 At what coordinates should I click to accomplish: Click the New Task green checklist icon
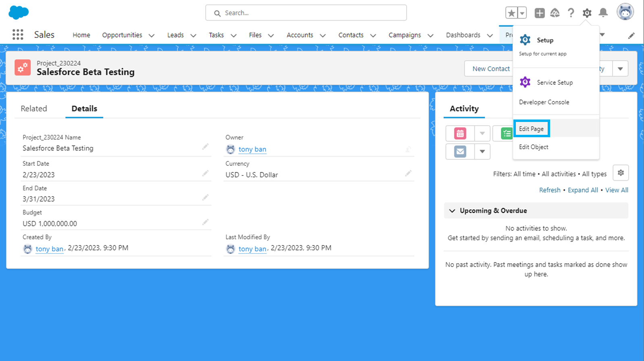click(x=507, y=133)
